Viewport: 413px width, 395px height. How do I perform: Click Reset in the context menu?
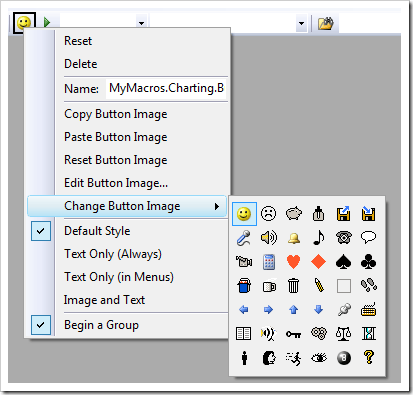point(78,41)
